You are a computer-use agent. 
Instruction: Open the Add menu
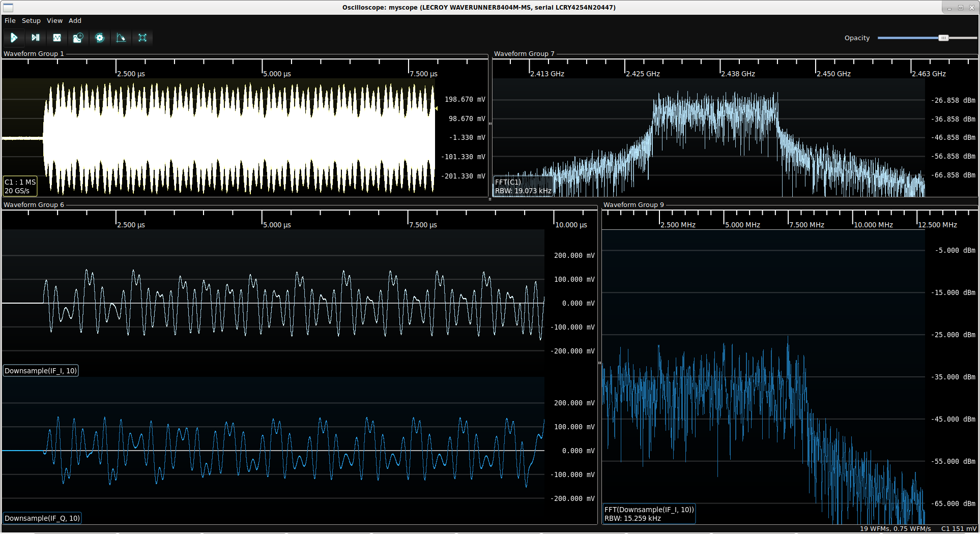click(75, 21)
